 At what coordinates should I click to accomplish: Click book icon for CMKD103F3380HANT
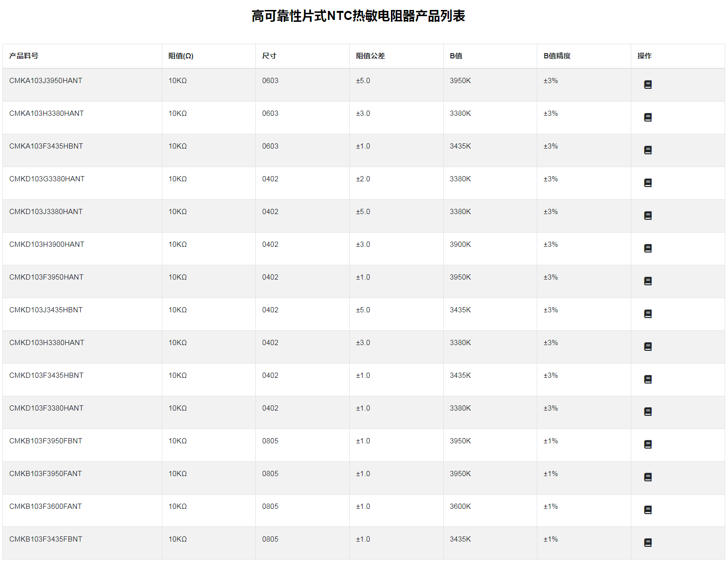coord(647,412)
